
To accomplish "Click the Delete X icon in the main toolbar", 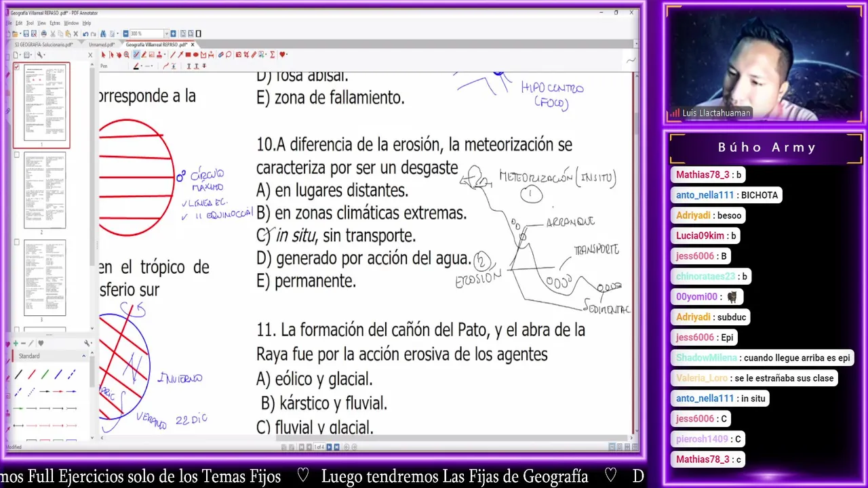I will point(76,34).
